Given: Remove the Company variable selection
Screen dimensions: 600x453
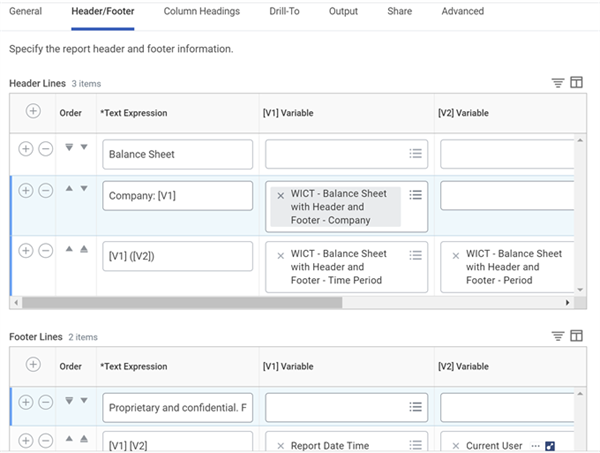Looking at the screenshot, I should pyautogui.click(x=280, y=196).
